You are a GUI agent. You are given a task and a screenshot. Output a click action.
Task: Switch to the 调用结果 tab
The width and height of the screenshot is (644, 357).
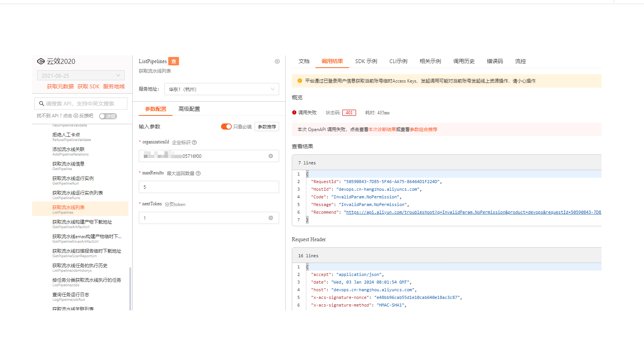332,61
